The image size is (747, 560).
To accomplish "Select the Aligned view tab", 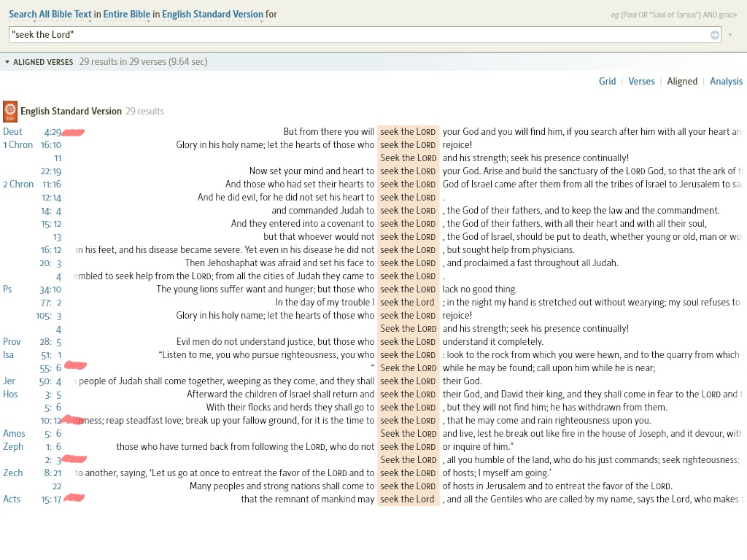I will (x=682, y=82).
